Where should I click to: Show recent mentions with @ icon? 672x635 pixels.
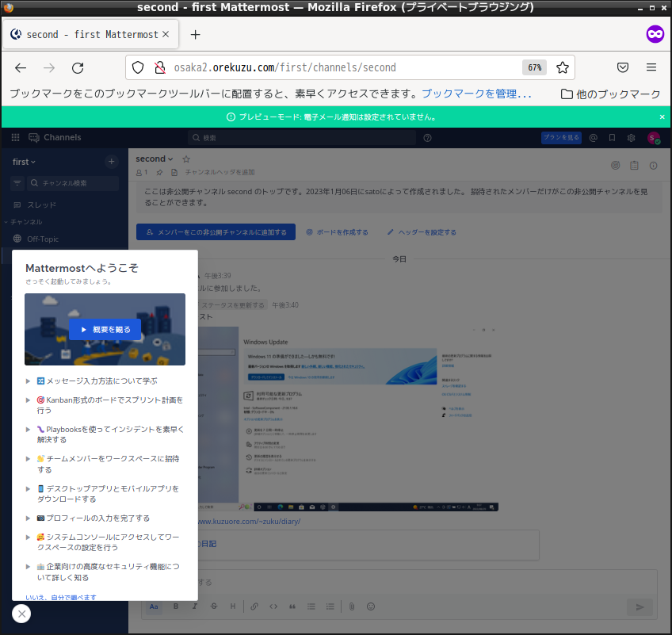(593, 138)
